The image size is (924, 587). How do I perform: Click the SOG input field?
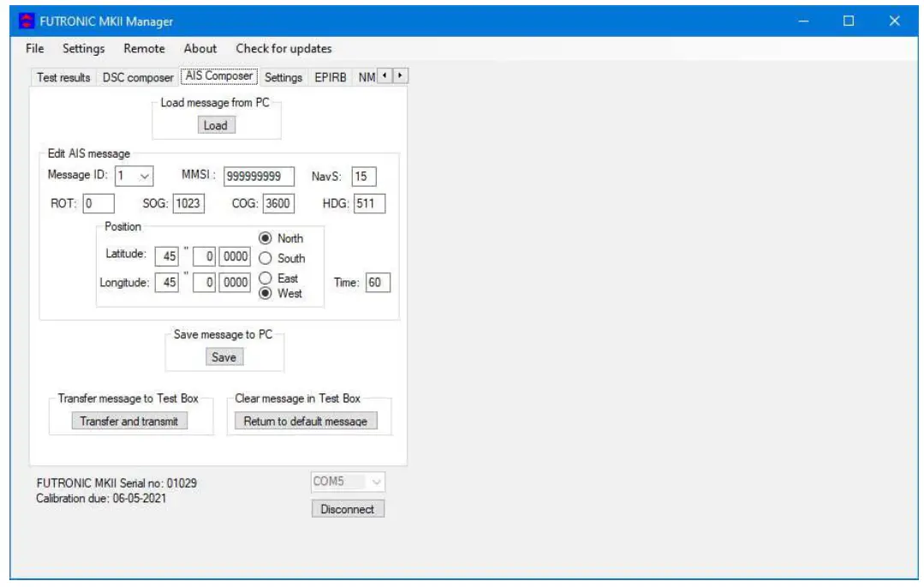click(x=188, y=204)
